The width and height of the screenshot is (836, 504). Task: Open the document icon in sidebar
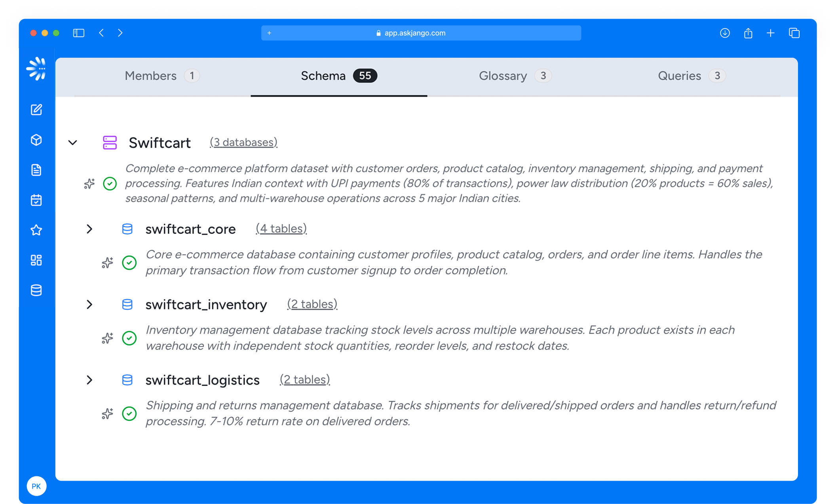[36, 170]
